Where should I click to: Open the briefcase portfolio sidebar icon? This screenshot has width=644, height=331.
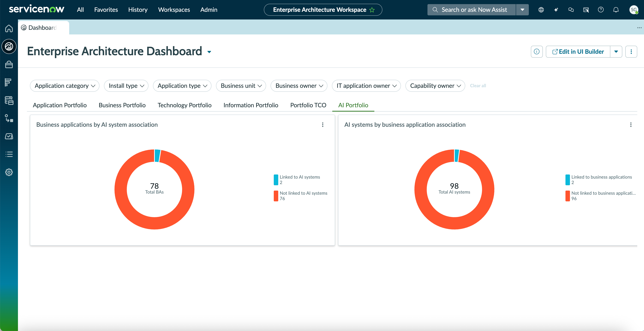[x=9, y=65]
